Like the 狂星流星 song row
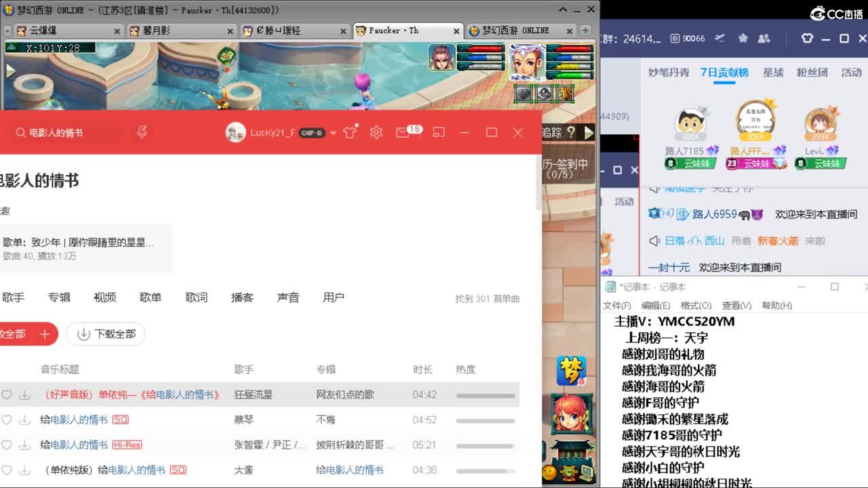The width and height of the screenshot is (868, 488). pyautogui.click(x=7, y=395)
